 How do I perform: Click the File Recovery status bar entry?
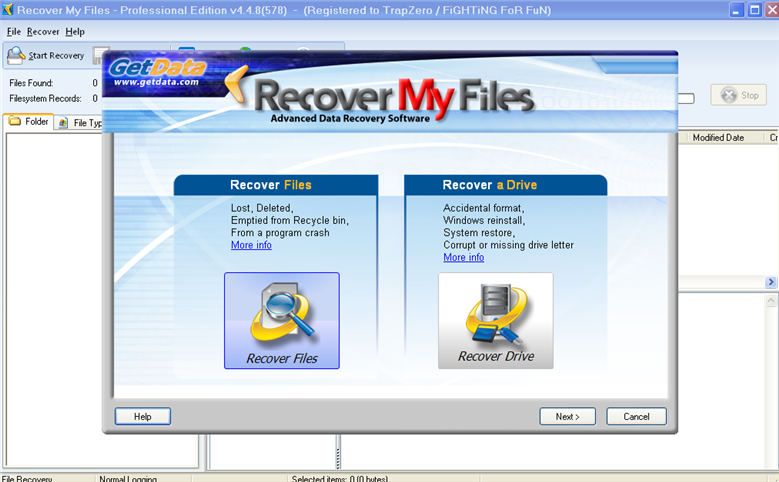pos(27,479)
